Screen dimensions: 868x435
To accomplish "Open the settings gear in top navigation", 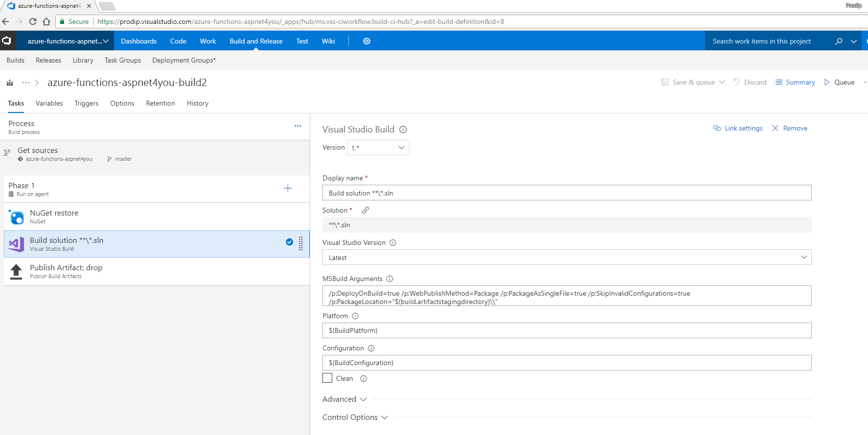I will [x=366, y=41].
